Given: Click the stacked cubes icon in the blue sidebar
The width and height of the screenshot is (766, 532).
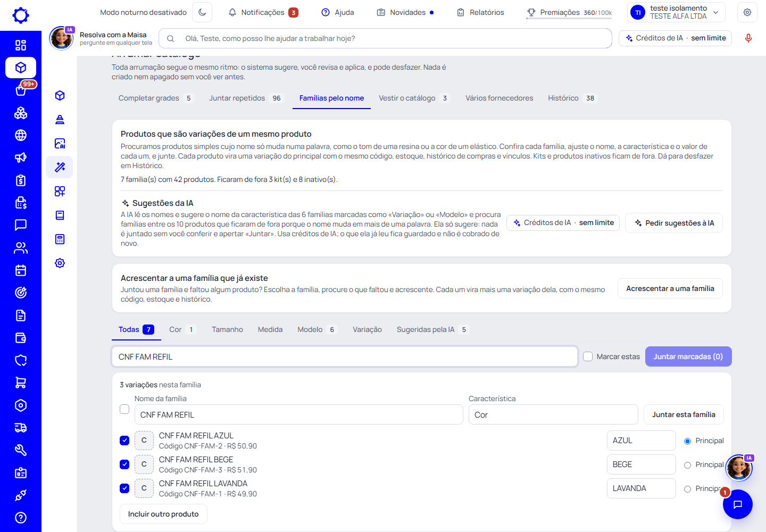Looking at the screenshot, I should (21, 113).
